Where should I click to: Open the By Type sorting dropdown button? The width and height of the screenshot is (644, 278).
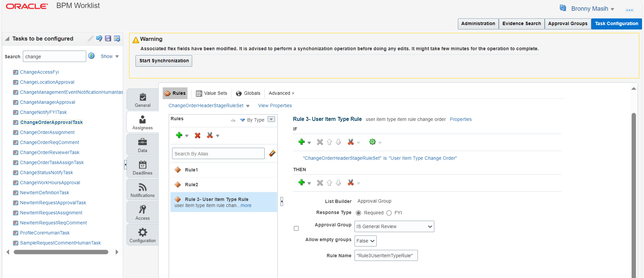[271, 119]
